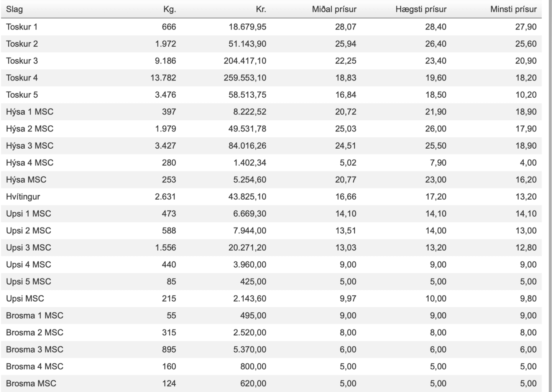Viewport: 552px width, 392px height.
Task: Select Hýsa MSC highest price 23,00
Action: click(x=435, y=180)
